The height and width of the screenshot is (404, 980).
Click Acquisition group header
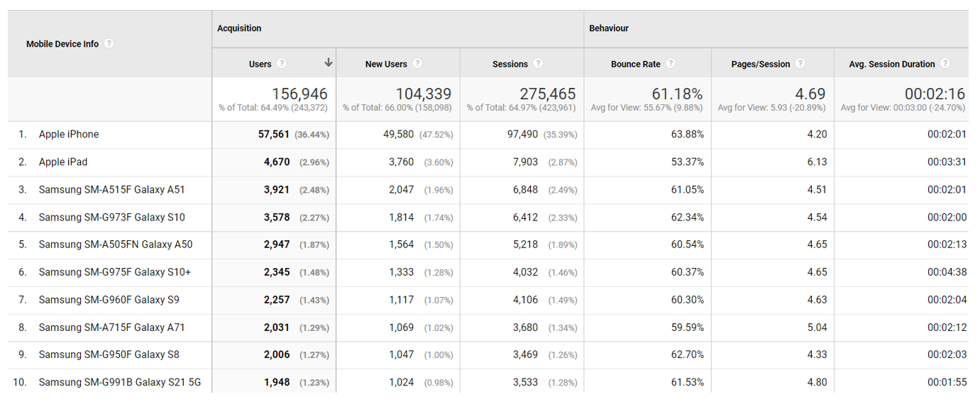pos(239,28)
